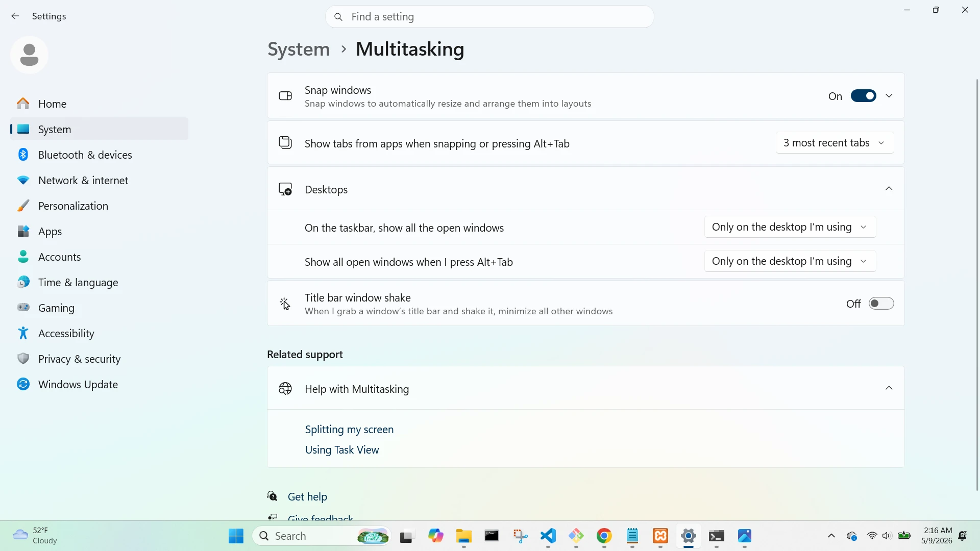Open Windows Update settings
The width and height of the screenshot is (980, 551).
pyautogui.click(x=99, y=384)
